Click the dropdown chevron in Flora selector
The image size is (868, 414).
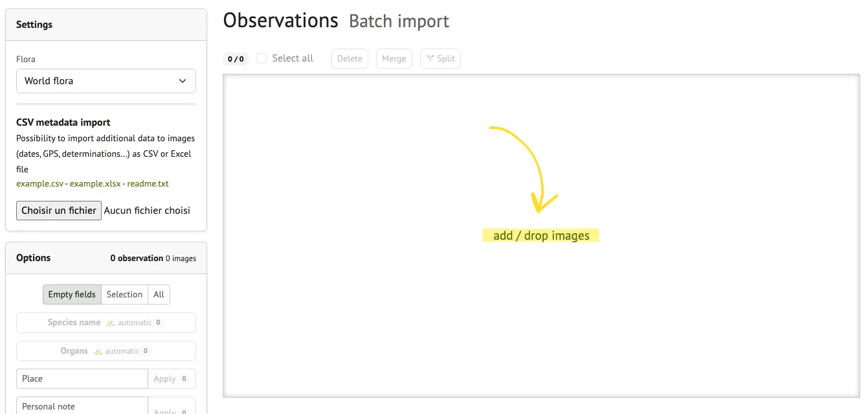point(182,81)
